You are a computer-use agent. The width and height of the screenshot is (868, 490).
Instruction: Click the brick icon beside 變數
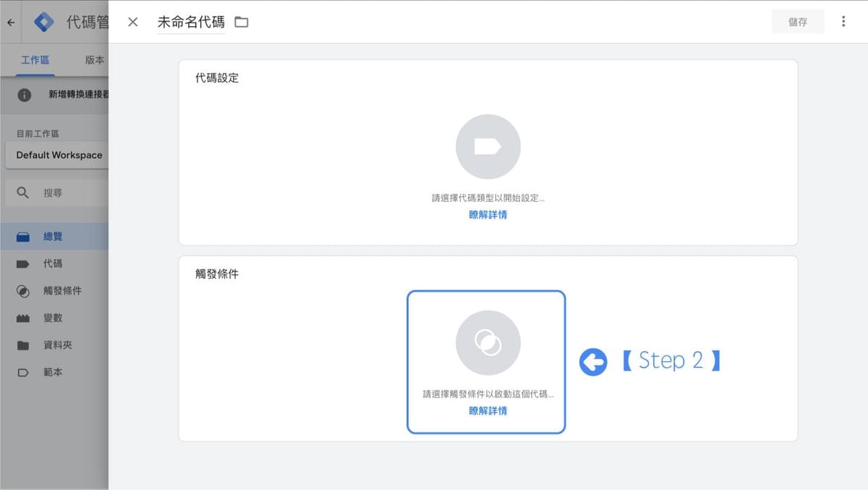[23, 318]
